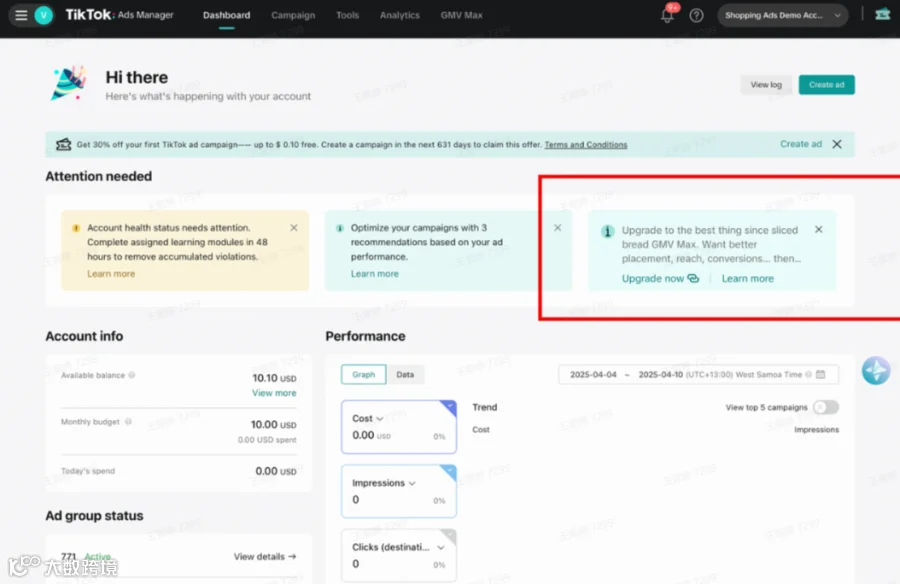Click Learn more on GMV Max card
Screen dimensions: 900x584
(747, 279)
